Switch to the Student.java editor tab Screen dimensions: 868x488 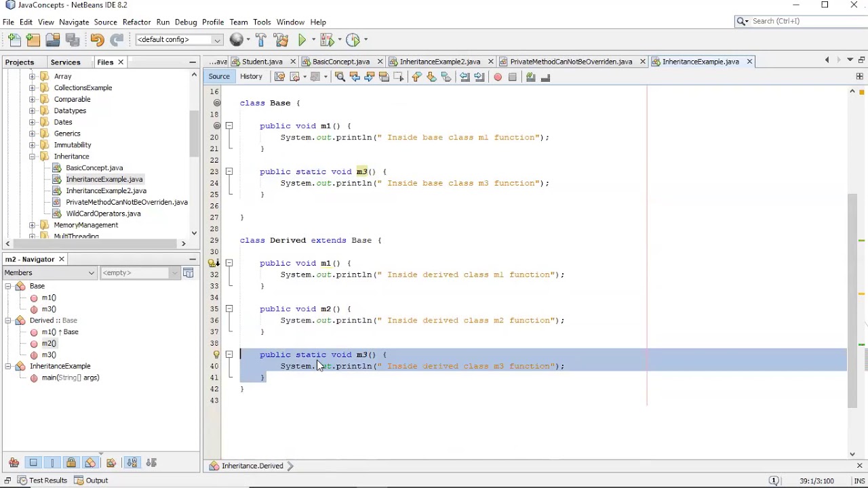click(262, 62)
